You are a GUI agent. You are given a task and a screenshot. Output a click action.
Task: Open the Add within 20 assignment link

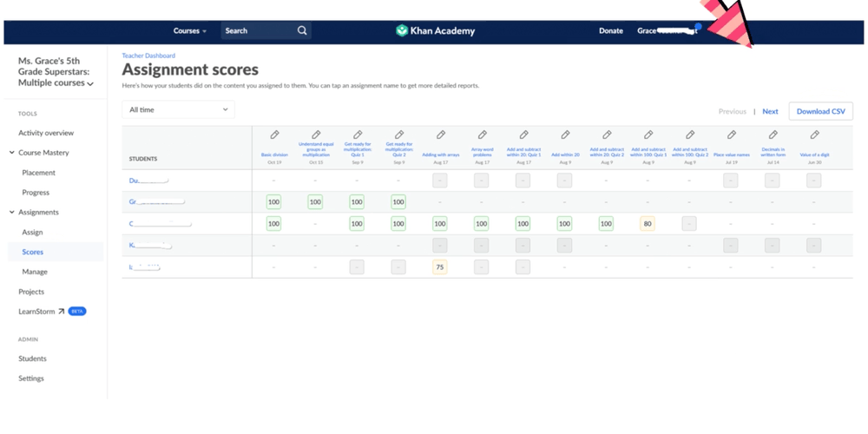[x=565, y=155]
